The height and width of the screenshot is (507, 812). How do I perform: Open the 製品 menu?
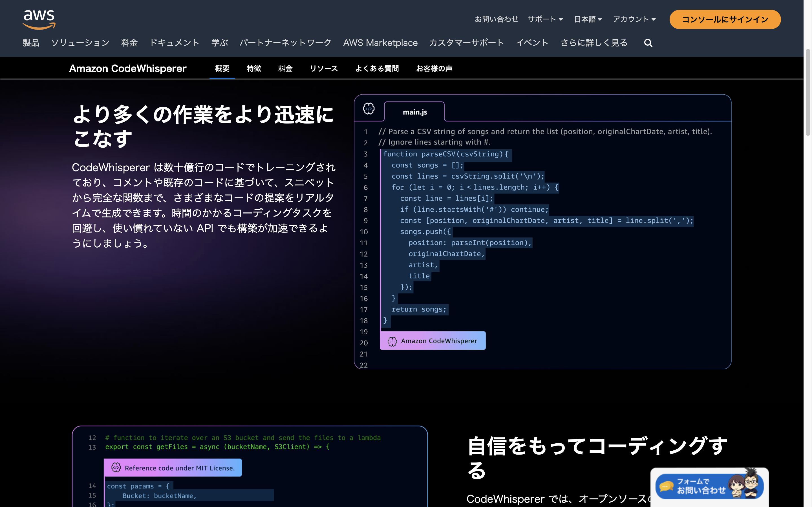point(31,43)
